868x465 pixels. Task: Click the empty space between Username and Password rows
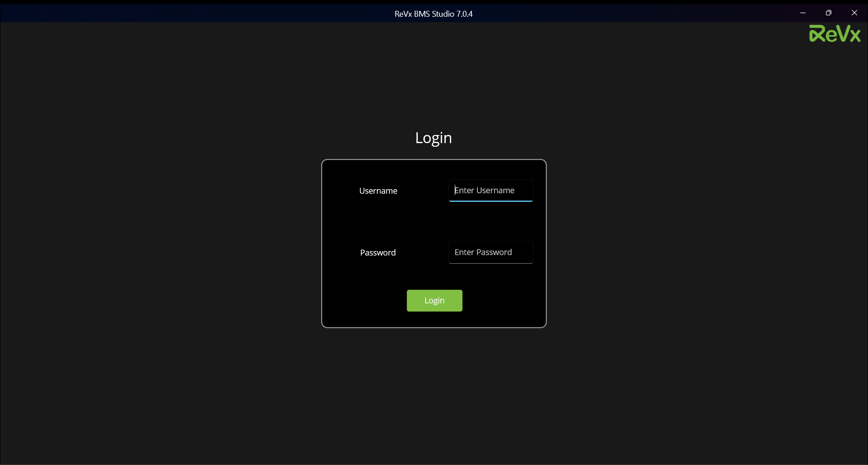(434, 221)
